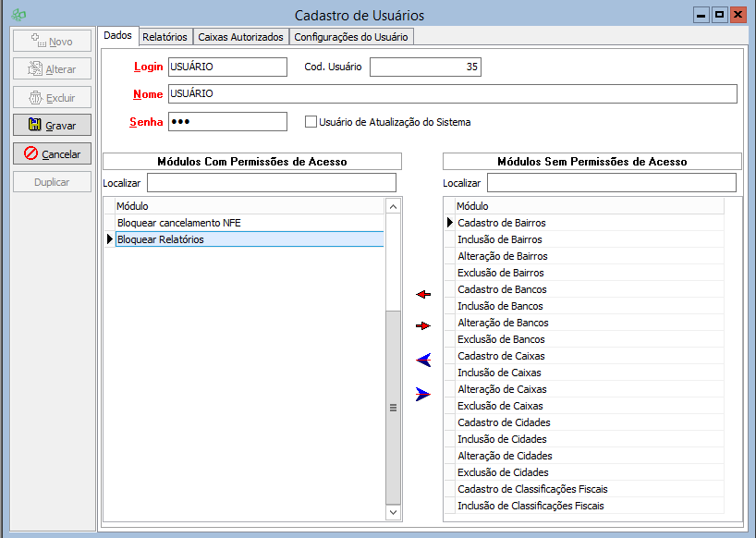
Task: Maximize the Cadastro de Usuários window
Action: tap(719, 15)
